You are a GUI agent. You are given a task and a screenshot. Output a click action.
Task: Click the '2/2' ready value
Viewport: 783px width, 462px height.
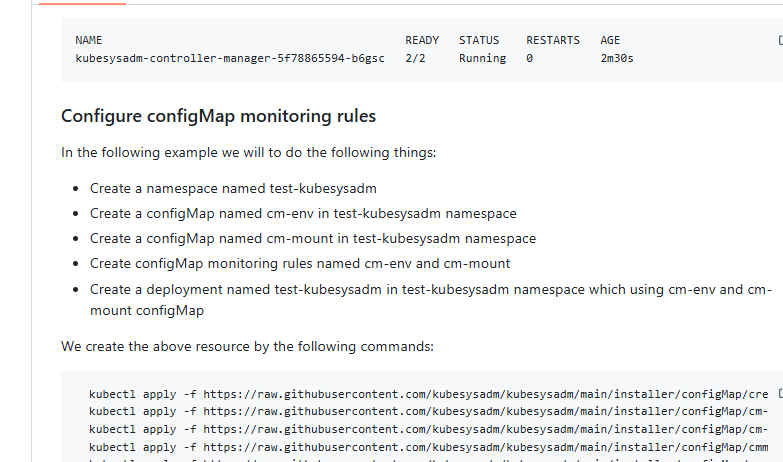(x=422, y=58)
